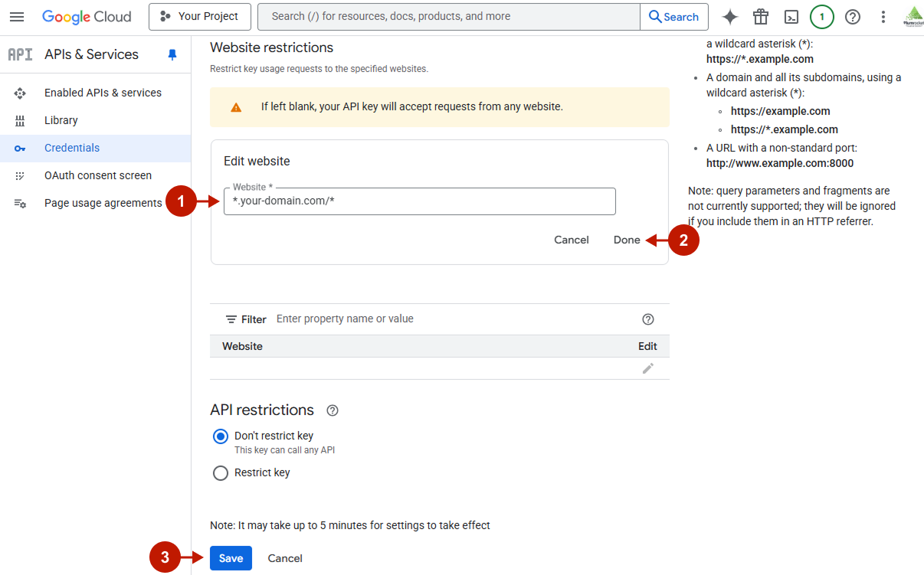Select the Don't restrict key option
This screenshot has width=924, height=575.
221,436
